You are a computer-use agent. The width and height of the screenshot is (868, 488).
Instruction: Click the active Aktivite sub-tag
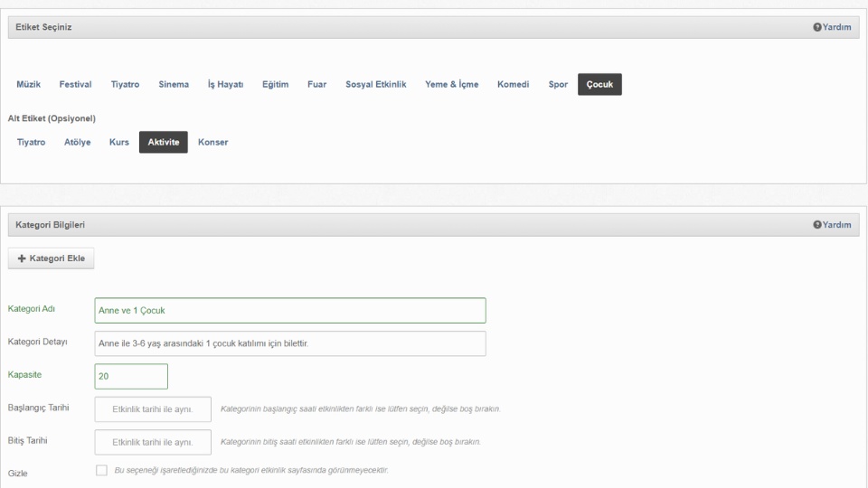tap(163, 143)
